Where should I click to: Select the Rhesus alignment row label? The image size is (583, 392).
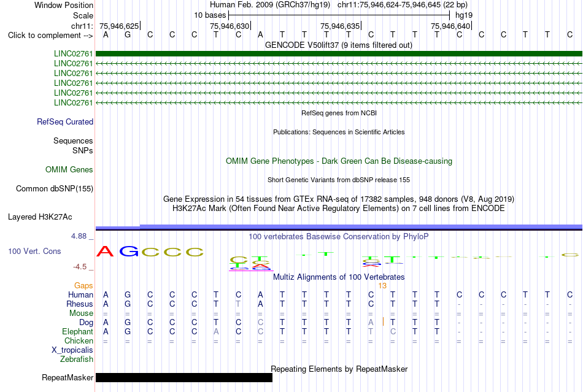(x=80, y=304)
